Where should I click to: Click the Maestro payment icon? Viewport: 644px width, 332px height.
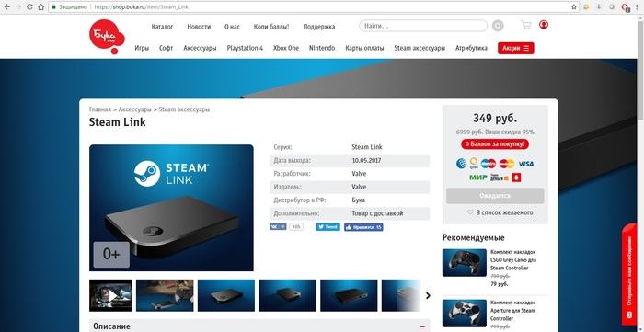489,164
